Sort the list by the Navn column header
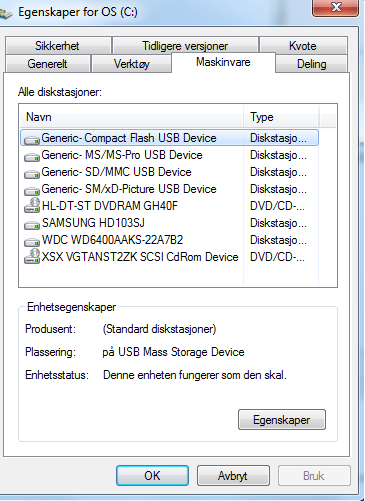This screenshot has width=365, height=501. pos(131,117)
